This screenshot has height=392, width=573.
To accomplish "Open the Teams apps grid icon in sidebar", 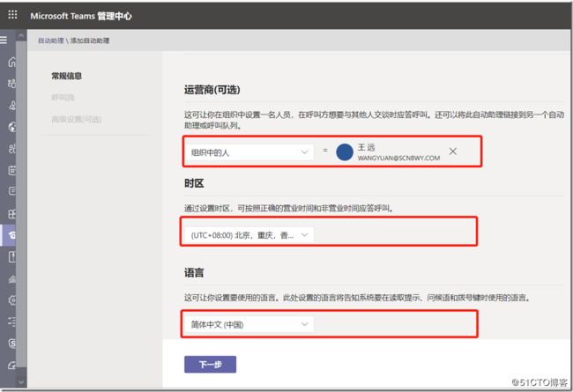I will coord(12,213).
